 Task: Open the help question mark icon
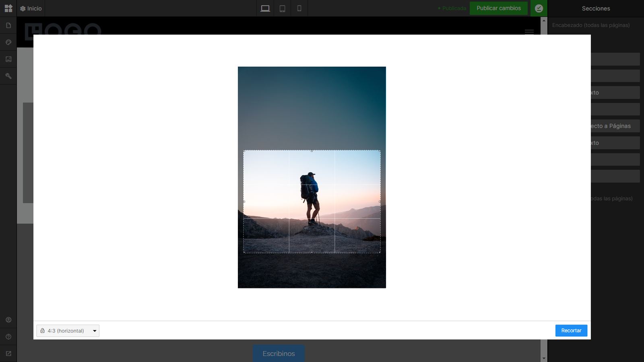tap(8, 337)
